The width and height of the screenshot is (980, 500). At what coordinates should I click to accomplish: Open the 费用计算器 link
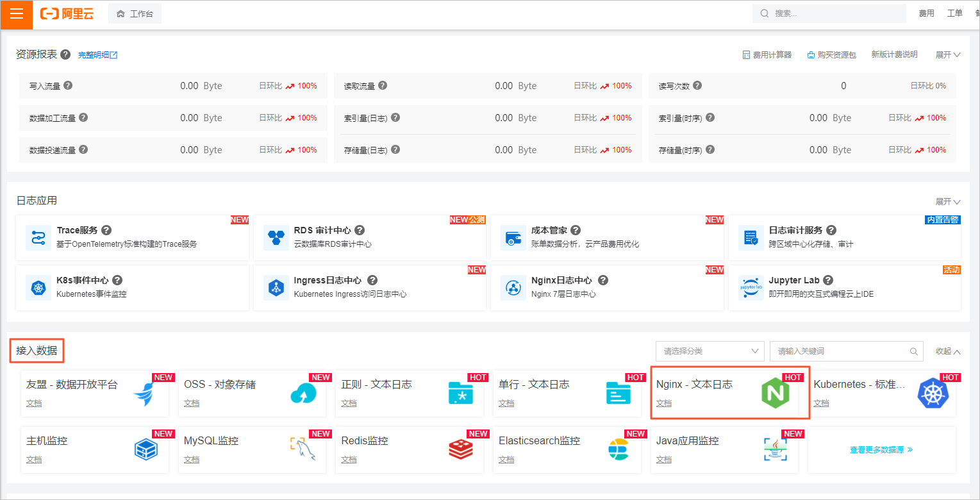coord(767,54)
